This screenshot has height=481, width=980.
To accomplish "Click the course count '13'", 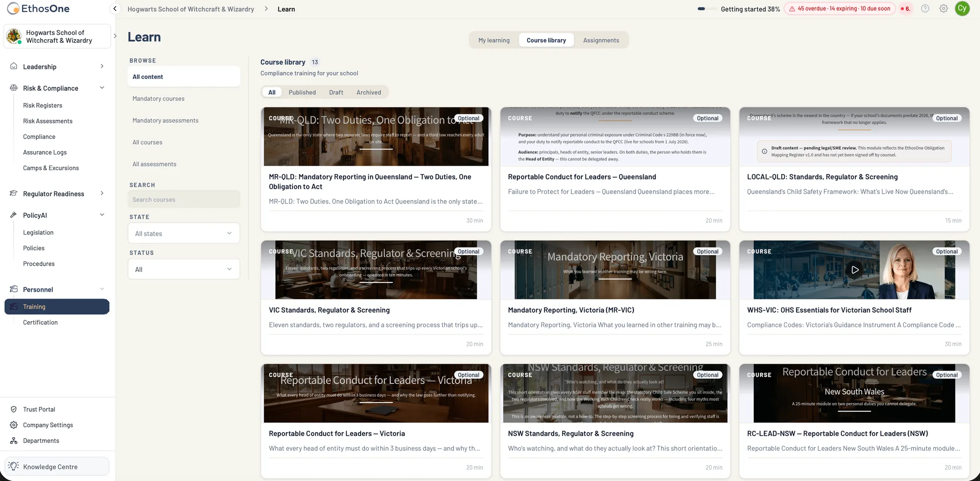I will tap(315, 62).
